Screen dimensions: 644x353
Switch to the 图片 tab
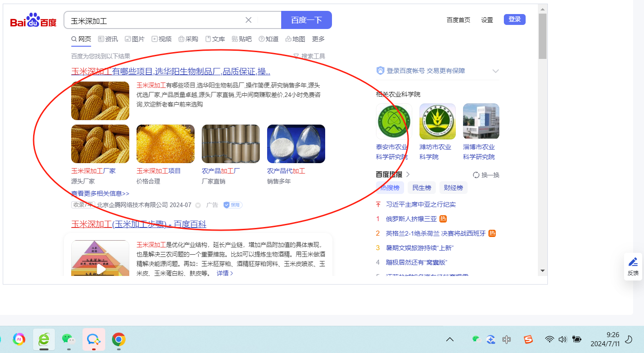pos(135,39)
